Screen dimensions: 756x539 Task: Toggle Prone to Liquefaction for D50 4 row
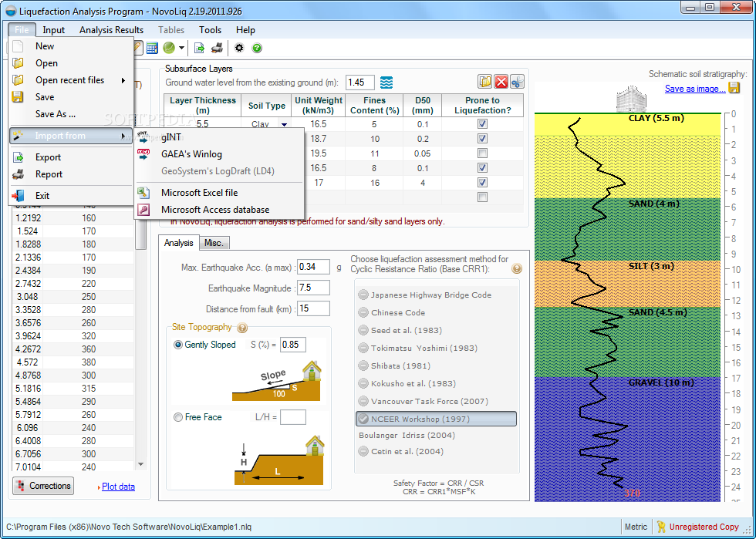[482, 182]
